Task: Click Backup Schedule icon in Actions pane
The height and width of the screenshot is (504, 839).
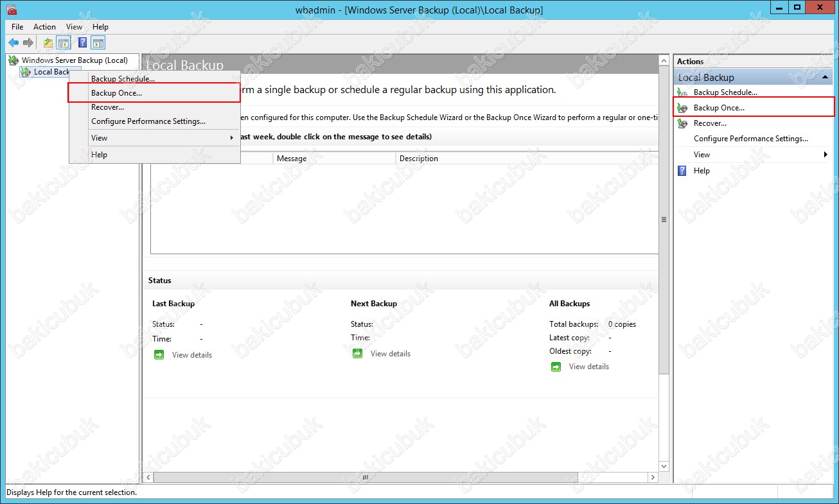Action: [x=683, y=92]
